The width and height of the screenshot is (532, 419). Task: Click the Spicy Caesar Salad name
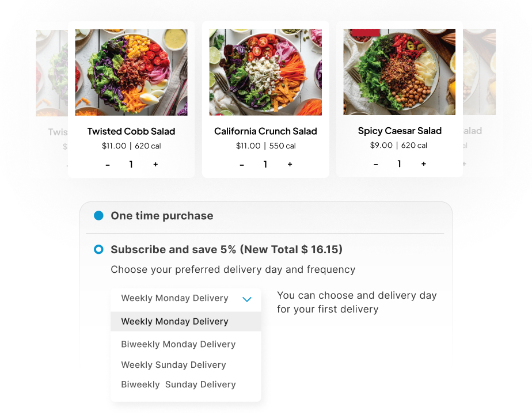tap(400, 131)
